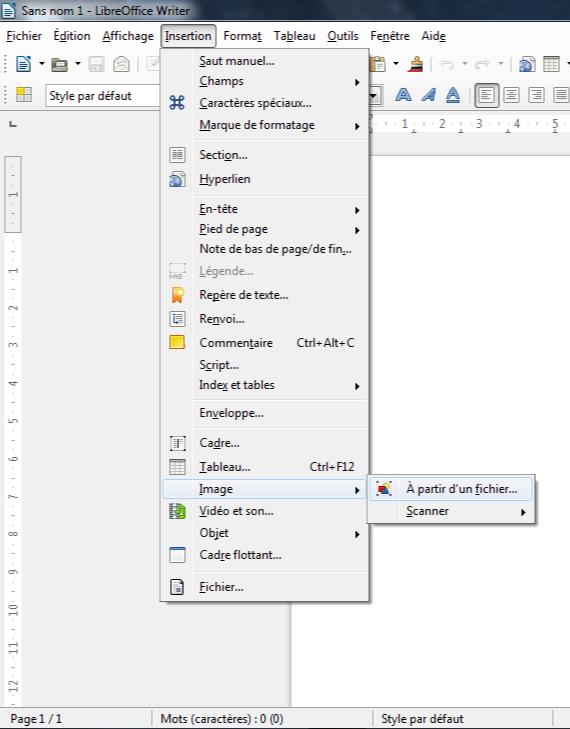Image resolution: width=570 pixels, height=729 pixels.
Task: Expand the Marque de formatage submenu
Action: (266, 125)
